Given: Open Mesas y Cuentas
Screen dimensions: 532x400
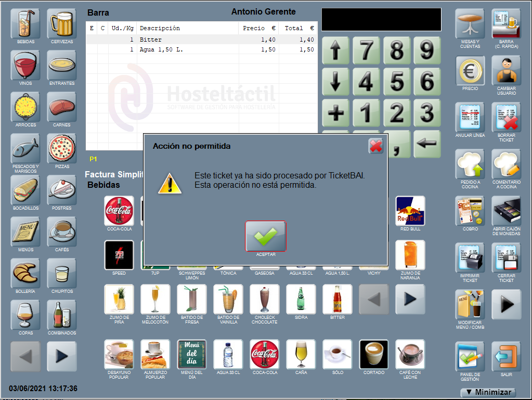Looking at the screenshot, I should (x=470, y=24).
